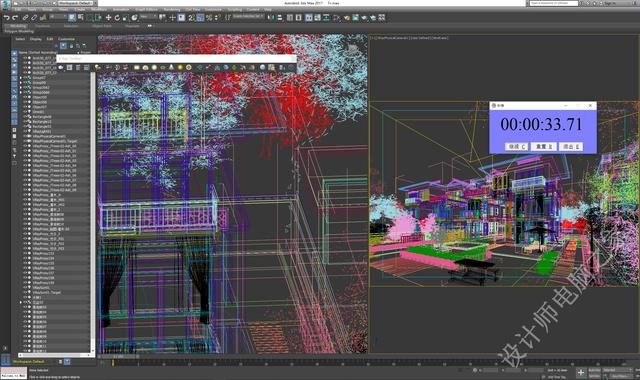Click the Rectangular Selection Region icon
This screenshot has width=640, height=380.
click(x=90, y=18)
